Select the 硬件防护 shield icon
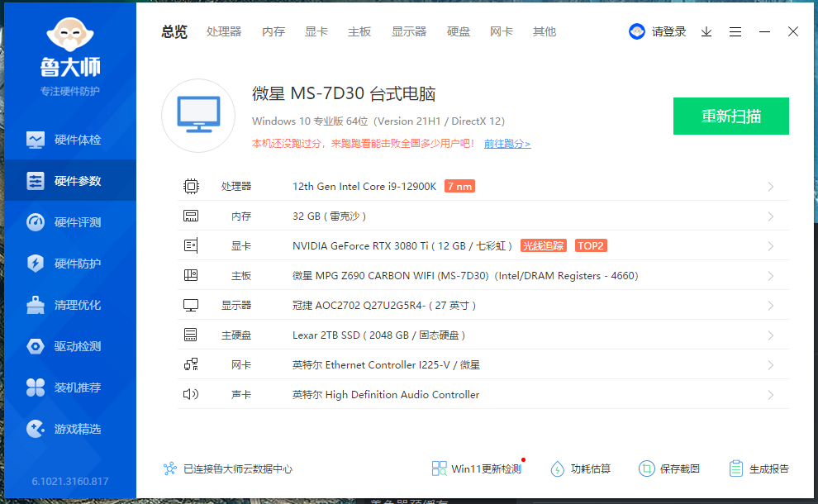Image resolution: width=818 pixels, height=504 pixels. click(36, 264)
